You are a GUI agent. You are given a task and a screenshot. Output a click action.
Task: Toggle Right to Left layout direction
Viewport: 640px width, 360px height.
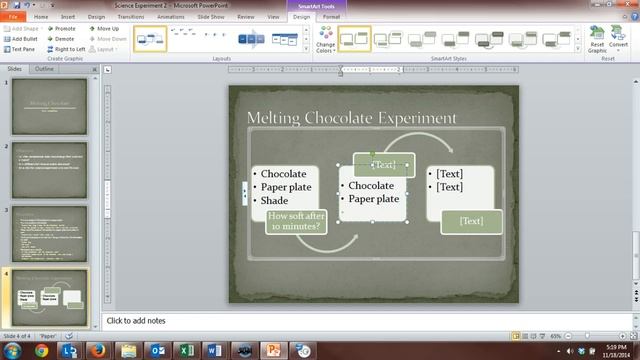tap(66, 49)
